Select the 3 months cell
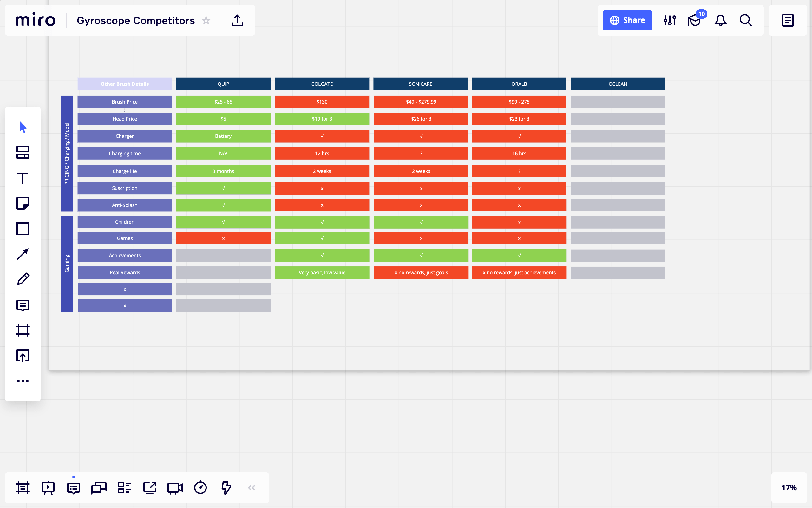Viewport: 812px width, 508px height. point(223,171)
